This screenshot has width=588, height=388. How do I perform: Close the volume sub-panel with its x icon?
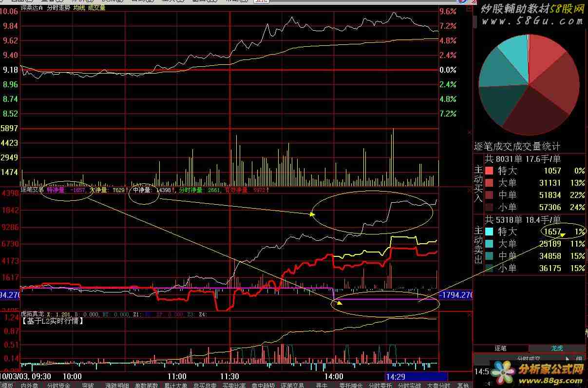[x=470, y=132]
